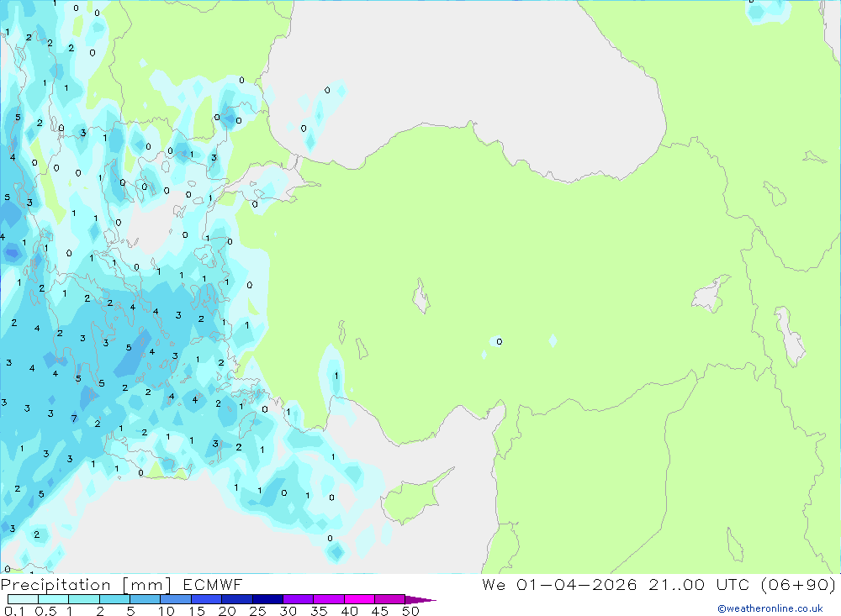The image size is (841, 616).
Task: Click the 30–35 mm purple swatch
Action: click(298, 599)
